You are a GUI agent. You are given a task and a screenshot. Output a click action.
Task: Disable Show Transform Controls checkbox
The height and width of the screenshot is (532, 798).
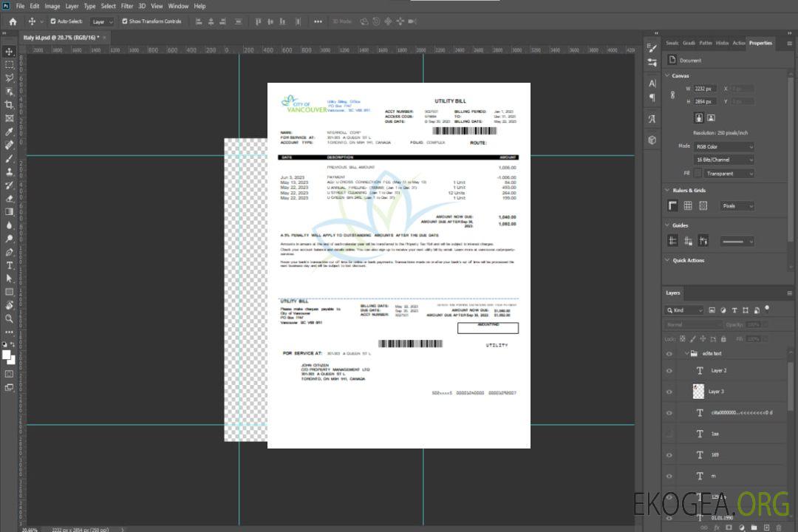coord(124,21)
